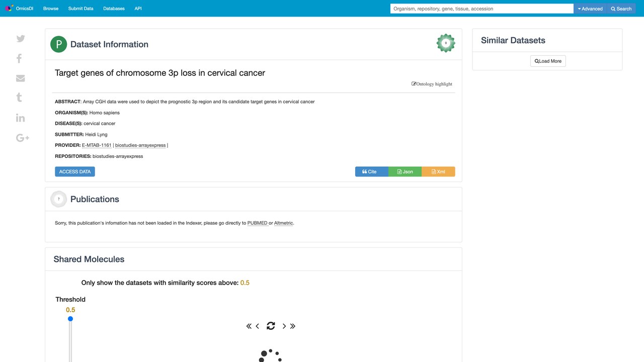The image size is (644, 362).
Task: Share dataset on Twitter
Action: [x=21, y=39]
